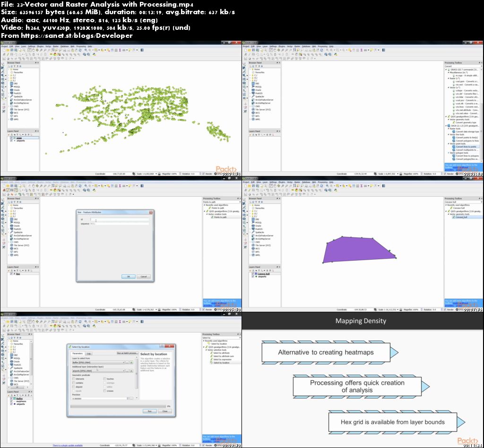Click ArcGisMapServer icon in Convex hull frame's browser
Screen dimensions: 484x448
(253, 239)
